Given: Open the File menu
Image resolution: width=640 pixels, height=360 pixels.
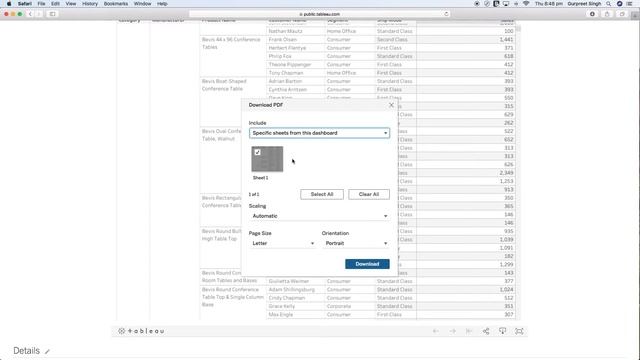Looking at the screenshot, I should [x=41, y=4].
